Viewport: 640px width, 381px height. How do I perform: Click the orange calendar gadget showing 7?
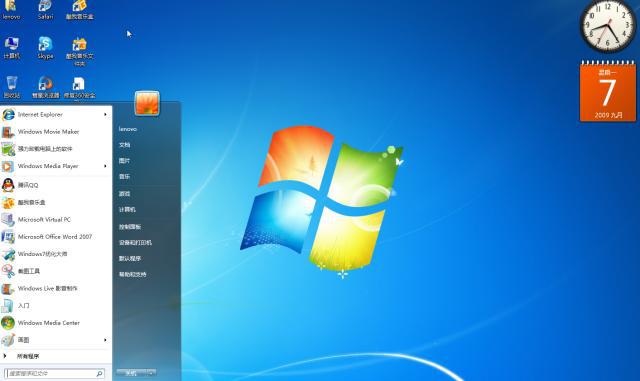pyautogui.click(x=608, y=91)
